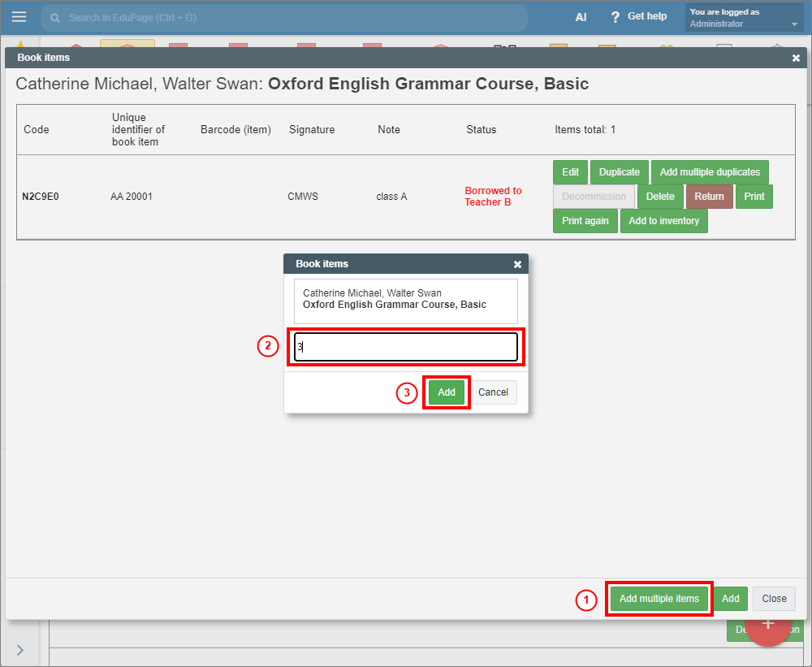
Task: Click the search magnifier icon
Action: [56, 17]
